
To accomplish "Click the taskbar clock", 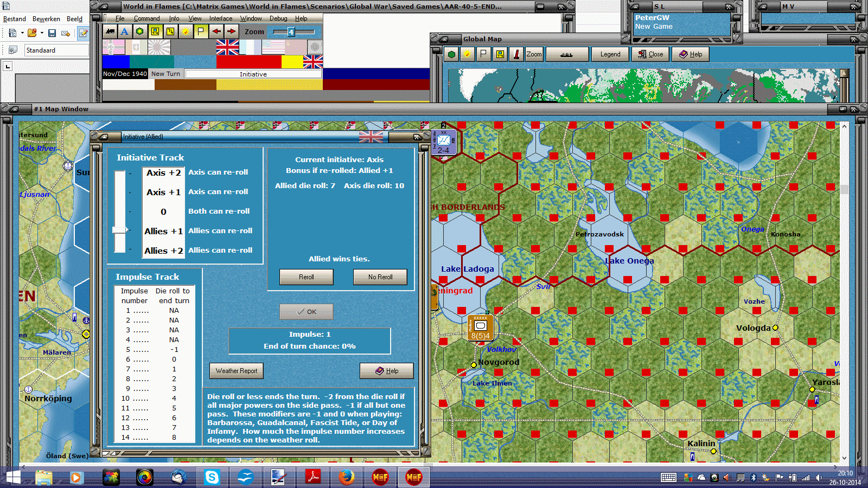I will point(845,478).
